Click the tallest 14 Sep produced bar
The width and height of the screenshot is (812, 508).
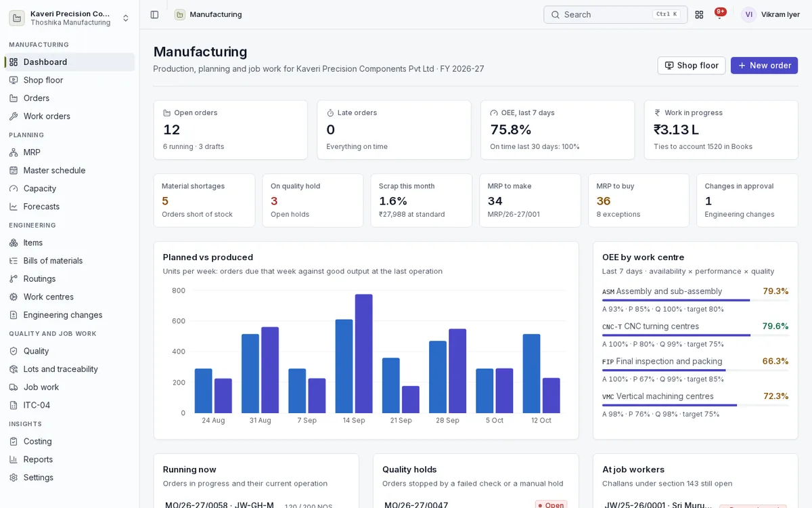(364, 354)
